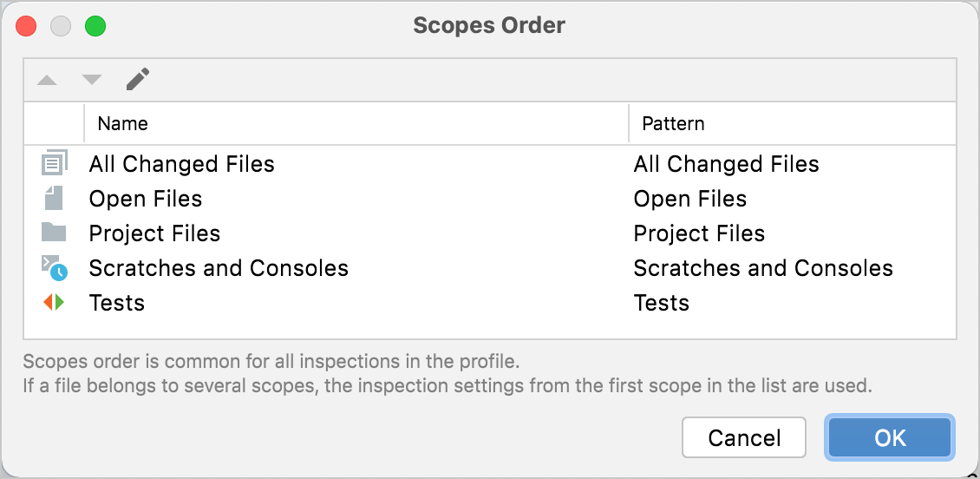Click the green zoom window button
Viewport: 980px width, 479px height.
click(x=95, y=26)
